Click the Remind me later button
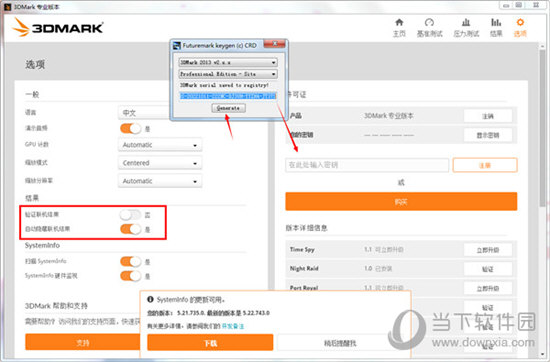Screen dimensions: 550x362 (340, 343)
